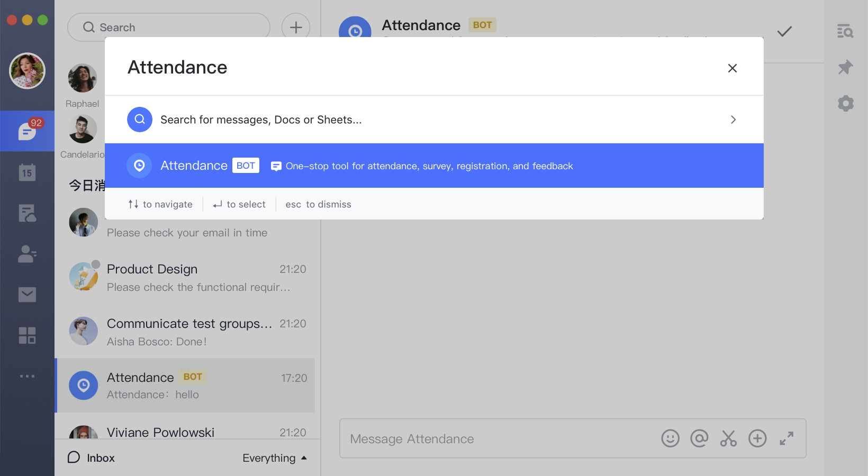Click the scissors screenshot icon

tap(728, 438)
